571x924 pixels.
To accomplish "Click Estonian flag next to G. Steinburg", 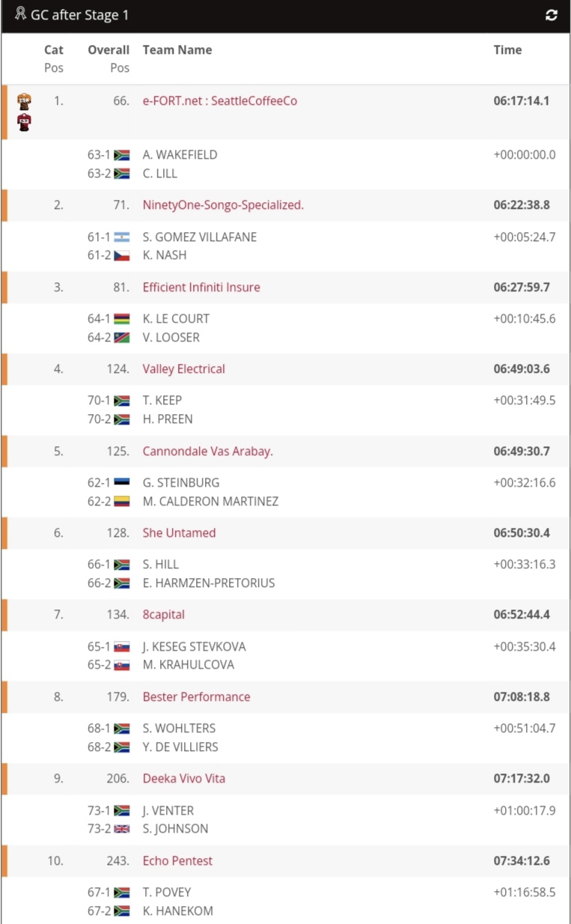I will tap(122, 483).
